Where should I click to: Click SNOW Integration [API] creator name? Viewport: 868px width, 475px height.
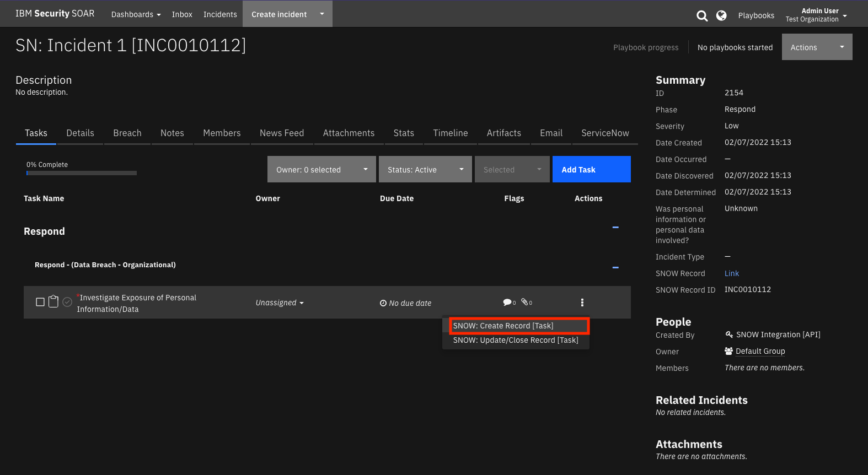(x=778, y=334)
